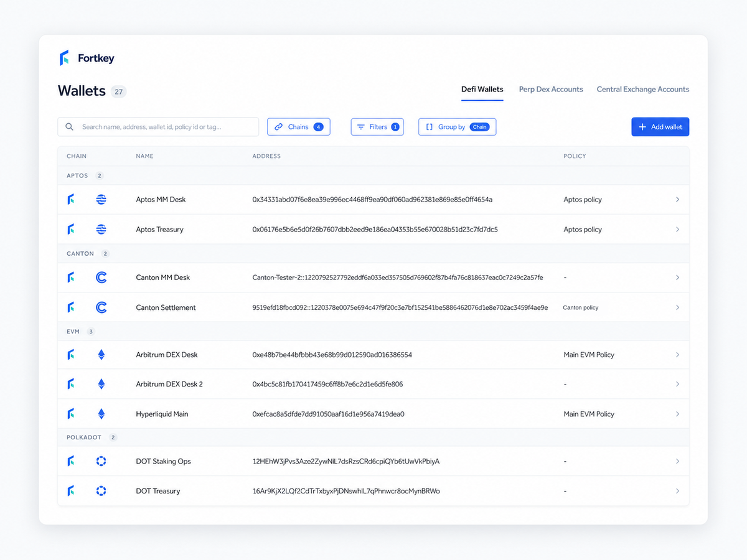
Task: Click the ADDRESS column header
Action: pos(266,156)
